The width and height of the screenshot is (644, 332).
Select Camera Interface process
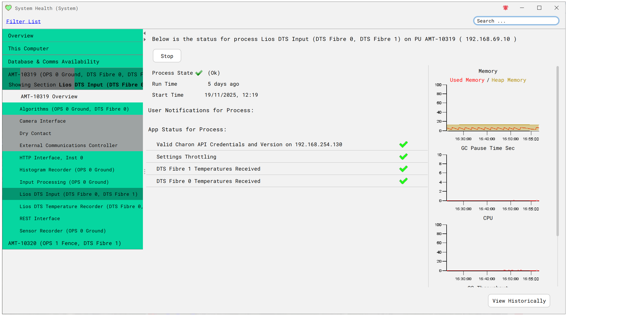pyautogui.click(x=42, y=121)
